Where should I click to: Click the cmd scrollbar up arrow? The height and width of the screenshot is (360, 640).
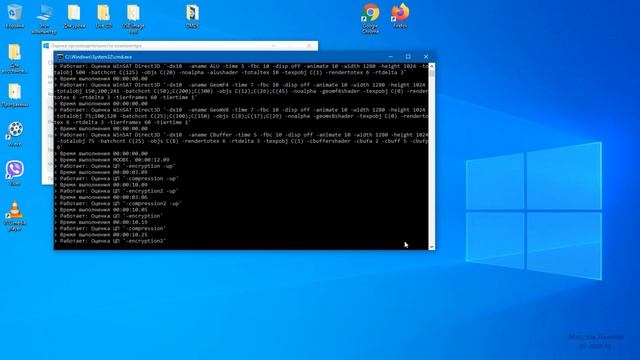click(x=431, y=66)
